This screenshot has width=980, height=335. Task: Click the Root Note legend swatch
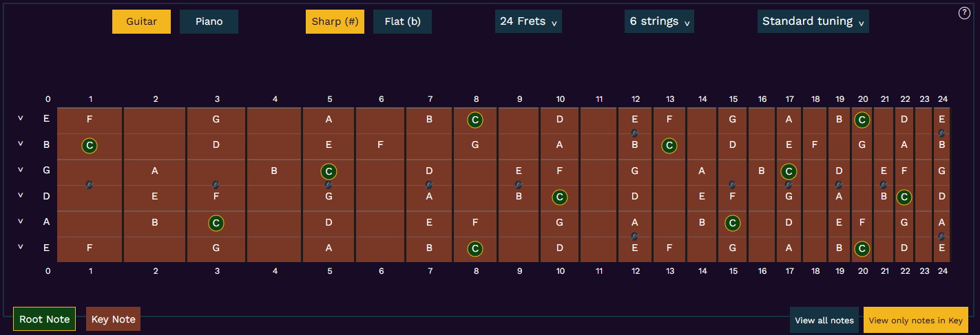pos(45,319)
